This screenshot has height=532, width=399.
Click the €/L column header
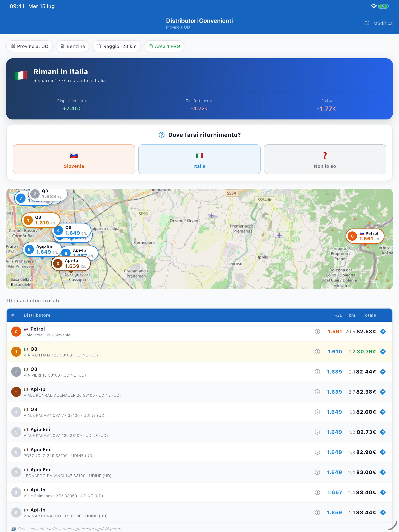(x=338, y=315)
